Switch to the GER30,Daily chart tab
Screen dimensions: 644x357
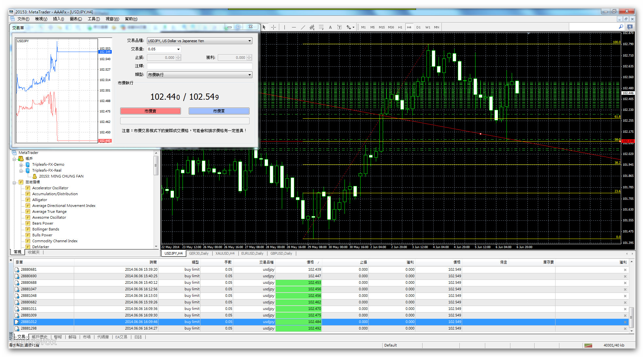click(199, 253)
